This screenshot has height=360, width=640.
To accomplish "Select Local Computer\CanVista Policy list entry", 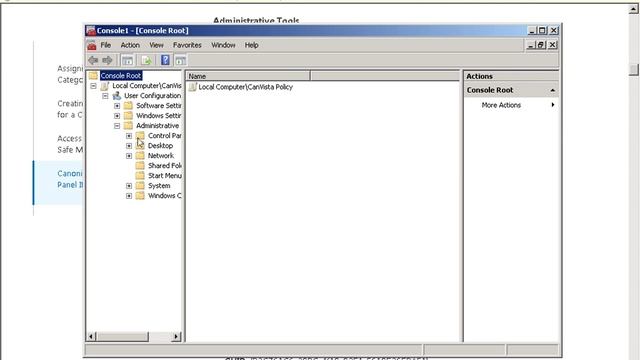I will pos(246,87).
